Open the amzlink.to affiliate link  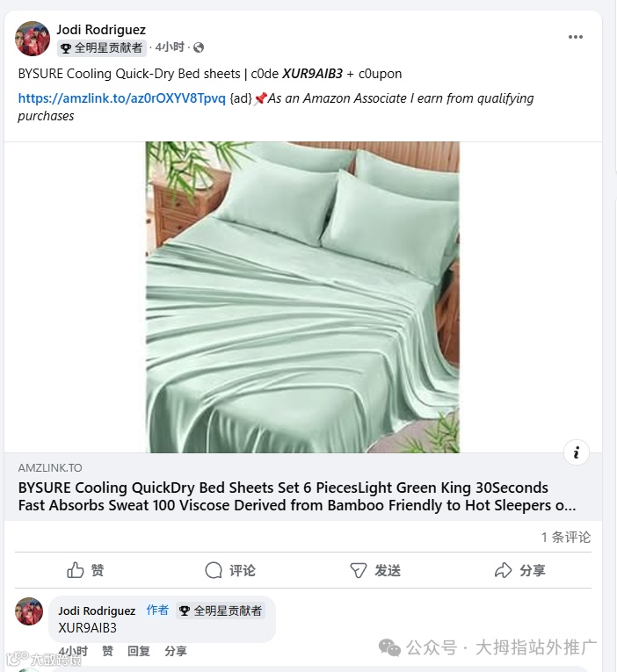point(122,98)
